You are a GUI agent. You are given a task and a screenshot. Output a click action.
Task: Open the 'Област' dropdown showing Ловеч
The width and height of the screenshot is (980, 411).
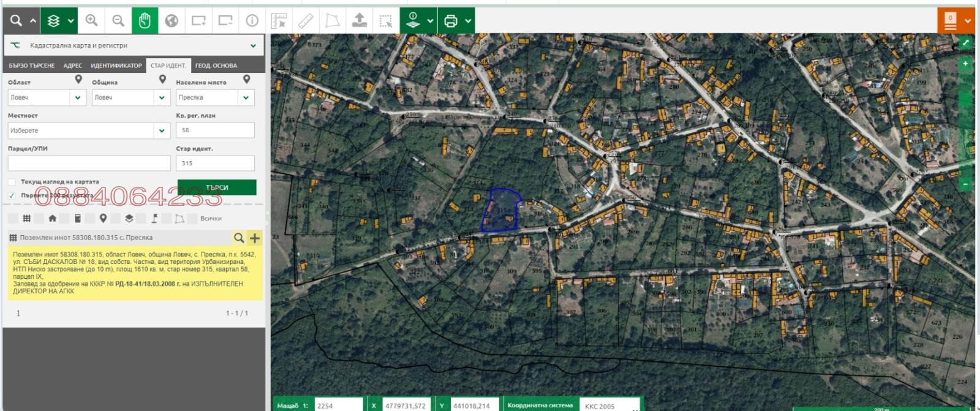pyautogui.click(x=78, y=97)
